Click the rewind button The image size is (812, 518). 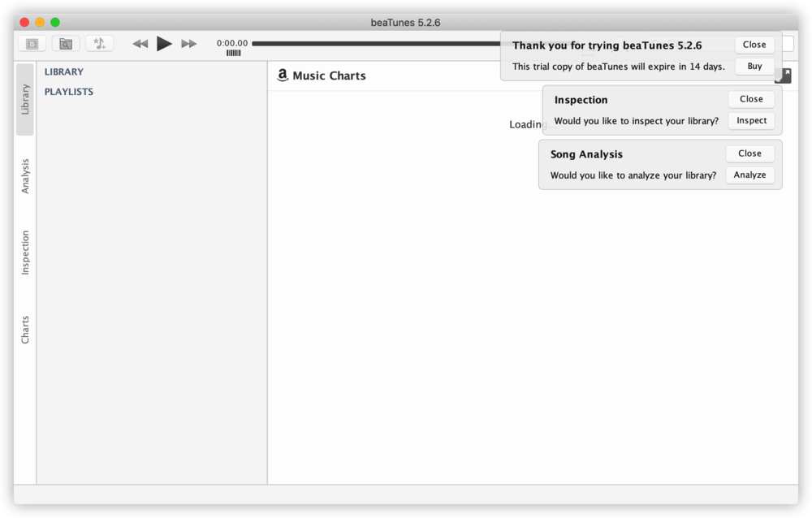click(x=140, y=44)
